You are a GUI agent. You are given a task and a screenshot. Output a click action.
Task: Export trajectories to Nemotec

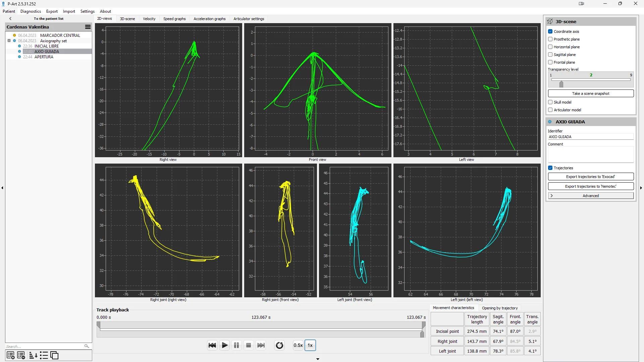pyautogui.click(x=591, y=186)
